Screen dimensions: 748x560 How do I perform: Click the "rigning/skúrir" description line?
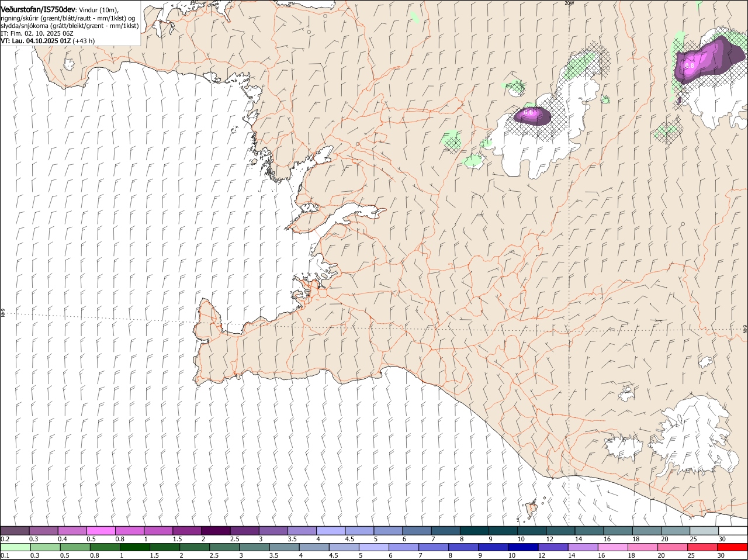click(68, 18)
